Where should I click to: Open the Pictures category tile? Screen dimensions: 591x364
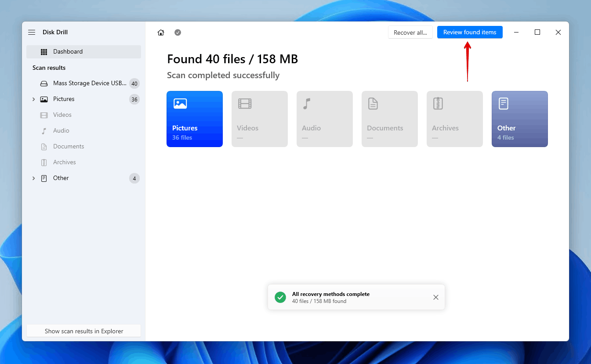tap(195, 119)
